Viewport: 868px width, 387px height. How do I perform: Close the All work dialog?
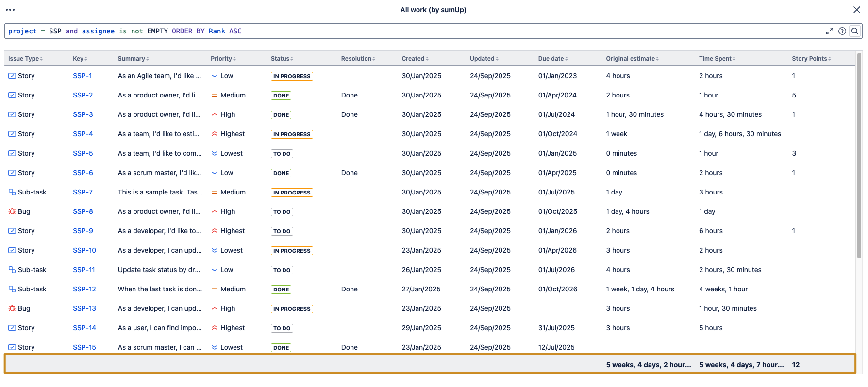(857, 10)
